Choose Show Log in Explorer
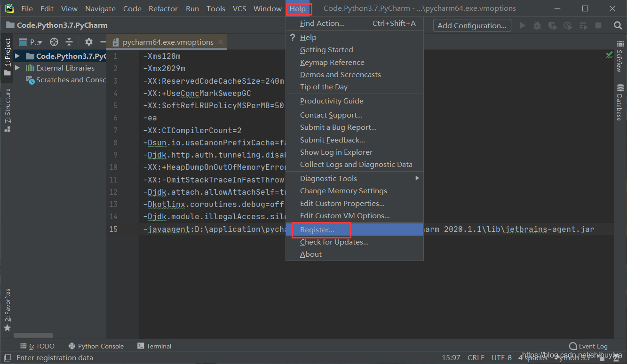The height and width of the screenshot is (364, 627). coord(355,152)
